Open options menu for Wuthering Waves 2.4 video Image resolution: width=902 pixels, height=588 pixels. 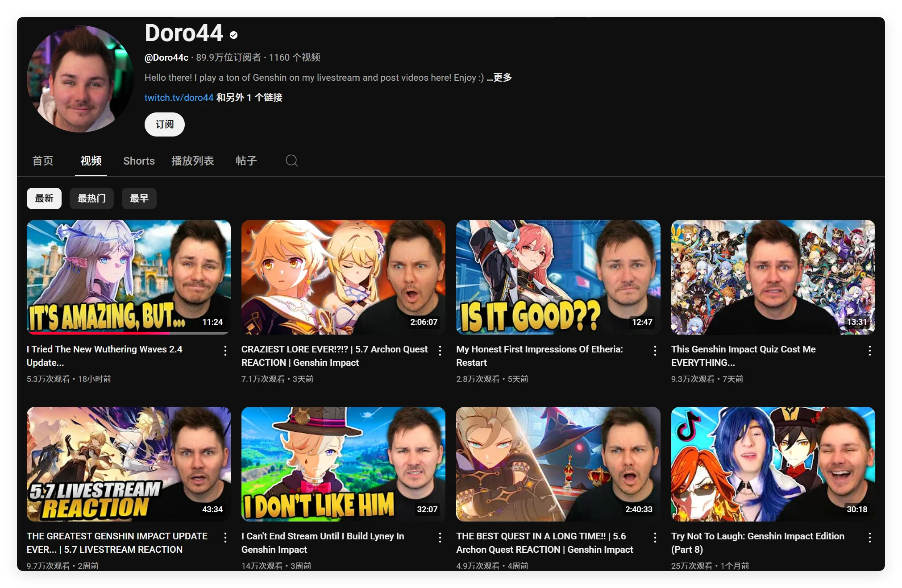pos(225,351)
